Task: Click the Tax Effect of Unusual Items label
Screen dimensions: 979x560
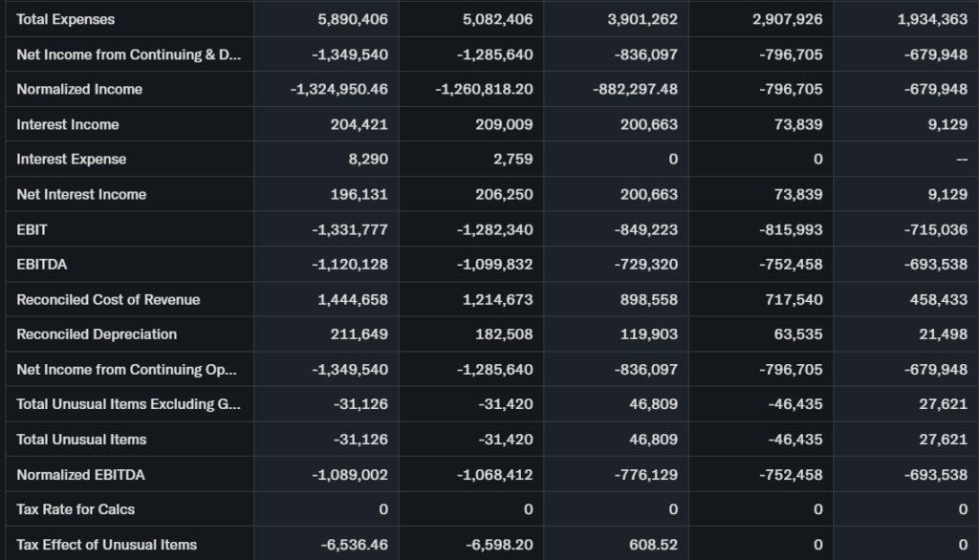Action: 106,545
